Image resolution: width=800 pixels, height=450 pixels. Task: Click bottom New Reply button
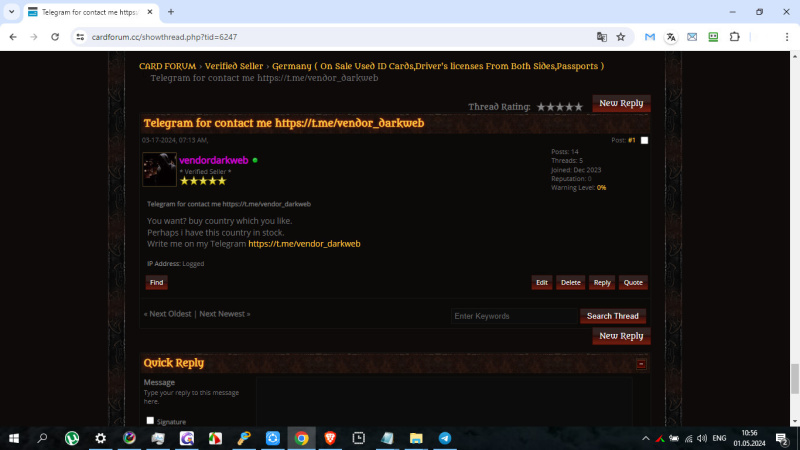click(x=621, y=336)
